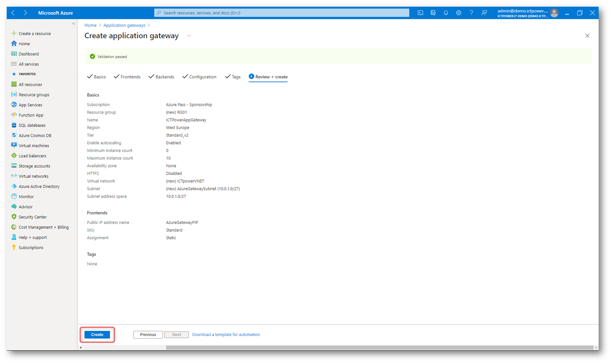Click the Monitor icon in sidebar
The image size is (612, 364).
[14, 196]
